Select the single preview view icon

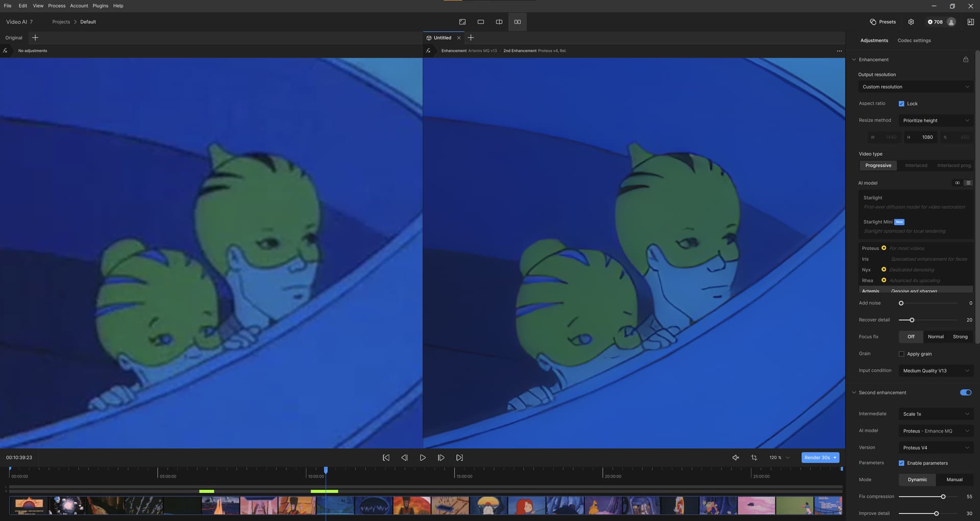point(480,22)
